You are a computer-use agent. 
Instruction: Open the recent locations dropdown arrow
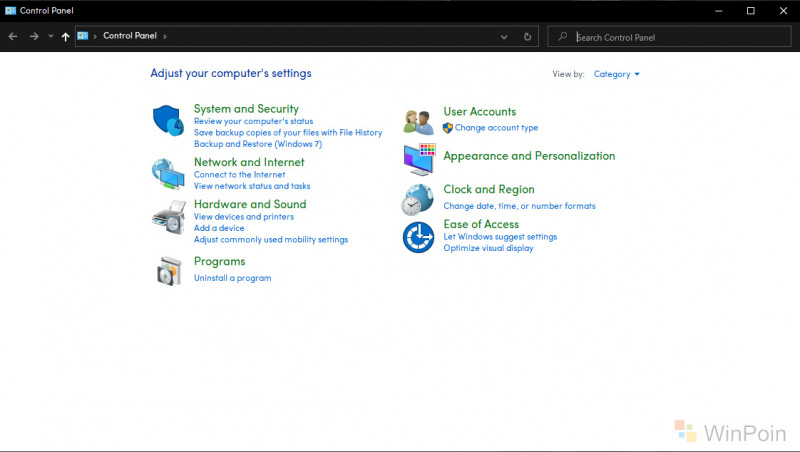point(51,36)
